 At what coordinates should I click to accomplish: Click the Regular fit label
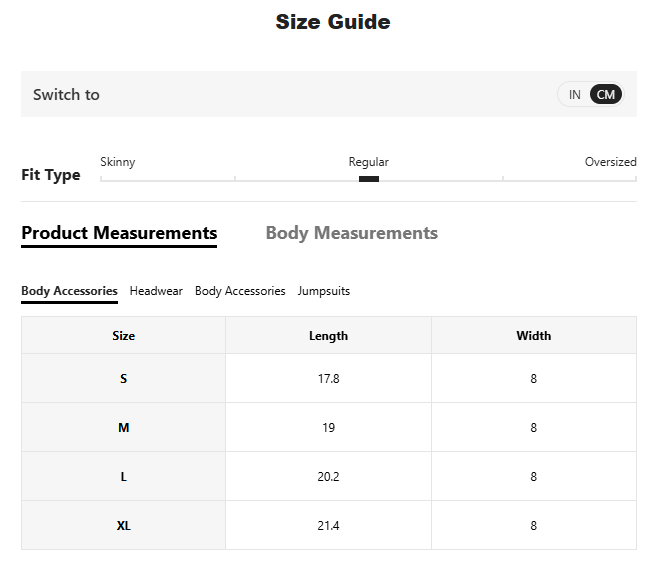(x=368, y=162)
